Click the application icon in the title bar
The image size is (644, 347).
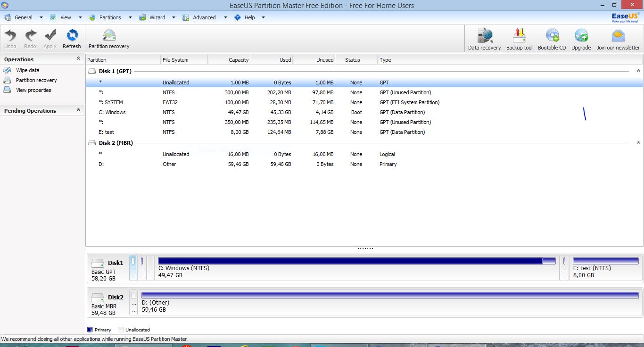tap(5, 5)
